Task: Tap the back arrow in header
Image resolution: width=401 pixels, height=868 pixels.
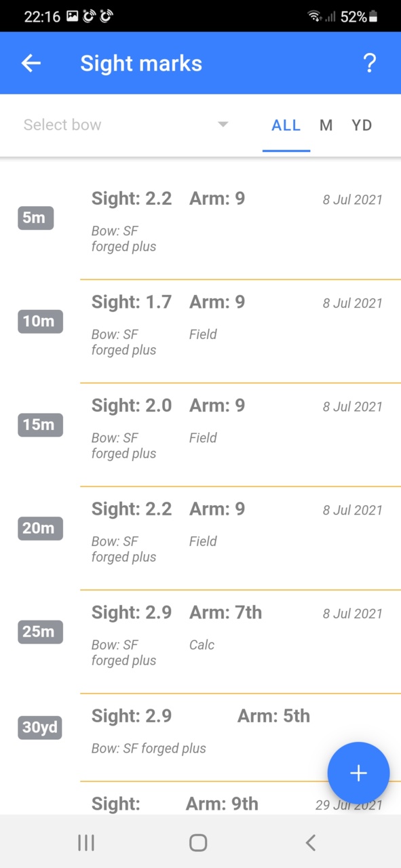Action: pyautogui.click(x=31, y=63)
